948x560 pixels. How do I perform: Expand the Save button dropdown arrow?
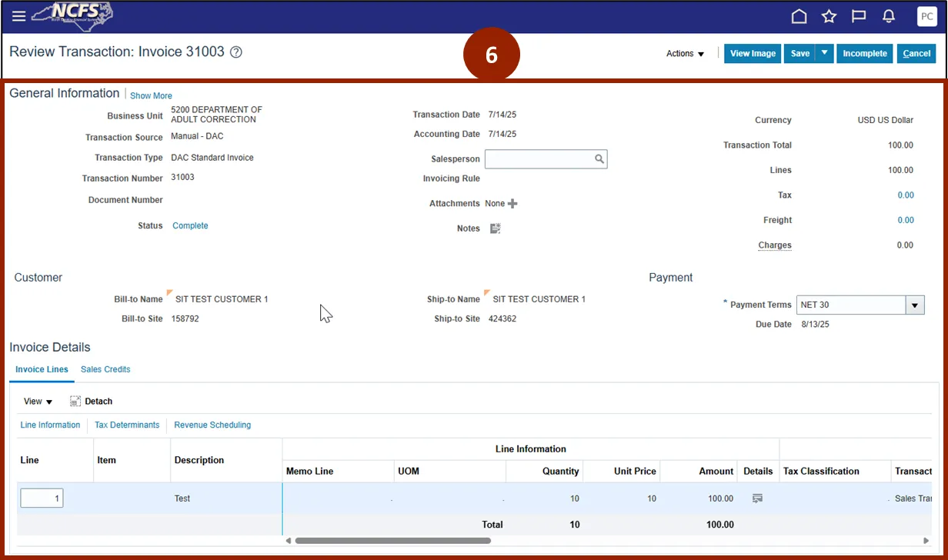824,53
